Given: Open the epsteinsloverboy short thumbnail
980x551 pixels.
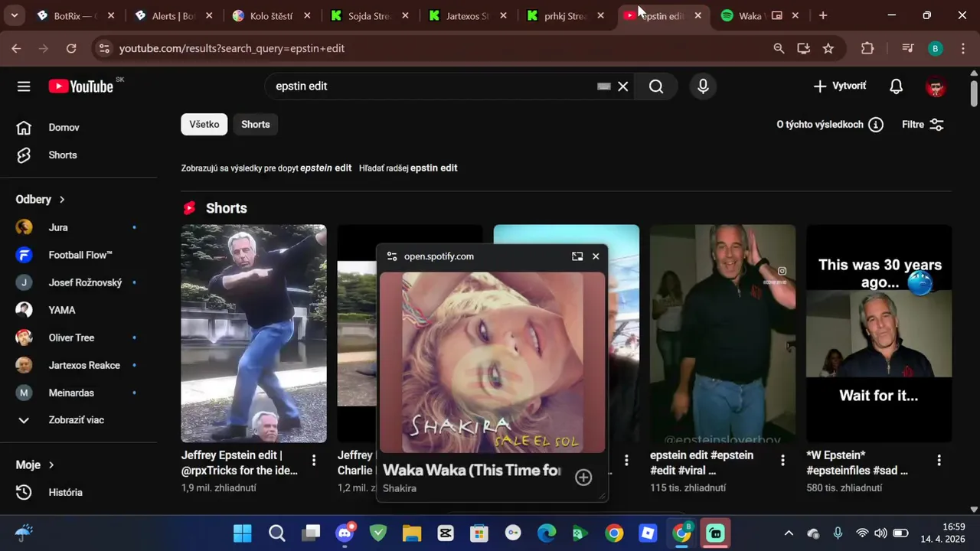Looking at the screenshot, I should (723, 333).
